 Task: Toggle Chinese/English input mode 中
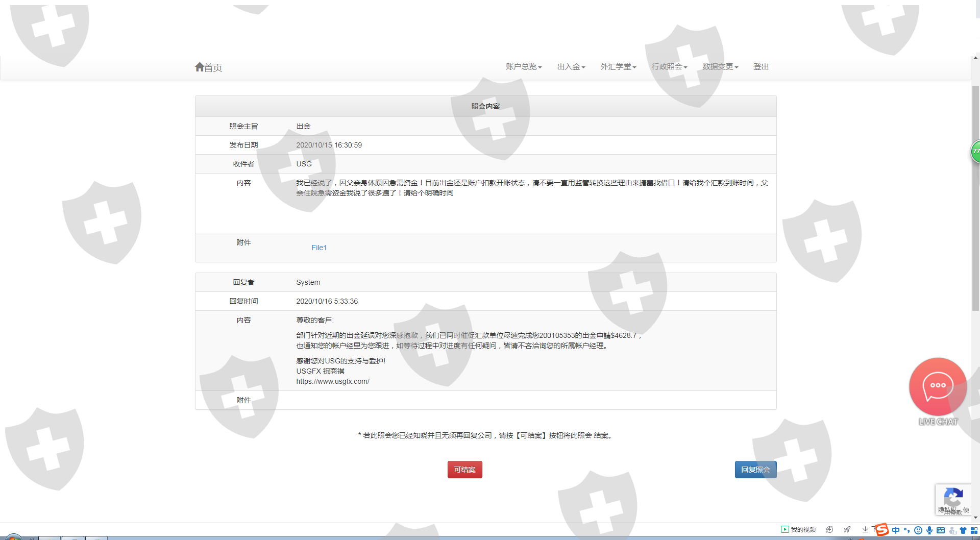click(x=896, y=530)
